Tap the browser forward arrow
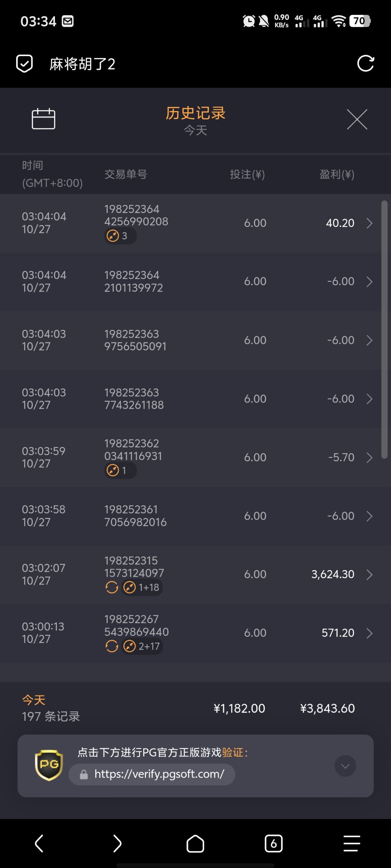 click(x=117, y=843)
